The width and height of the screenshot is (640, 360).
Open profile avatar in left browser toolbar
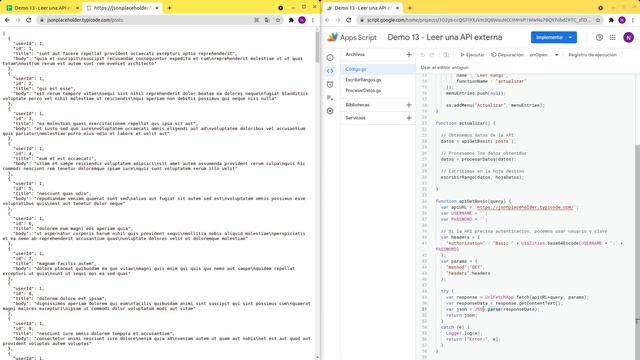(x=302, y=20)
